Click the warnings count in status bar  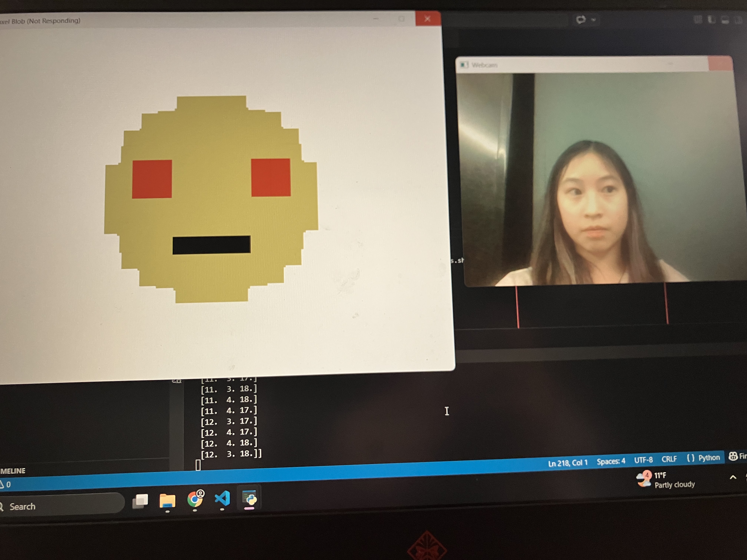(x=6, y=484)
